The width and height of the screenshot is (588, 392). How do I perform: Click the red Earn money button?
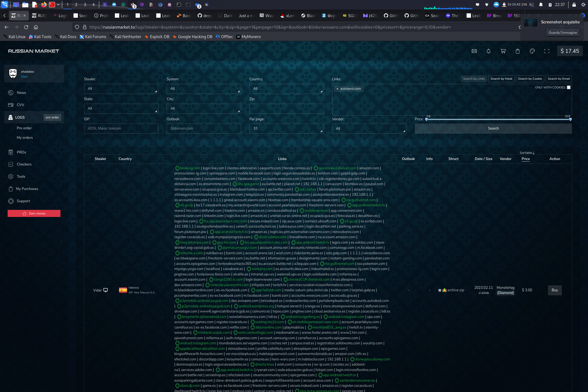(34, 213)
